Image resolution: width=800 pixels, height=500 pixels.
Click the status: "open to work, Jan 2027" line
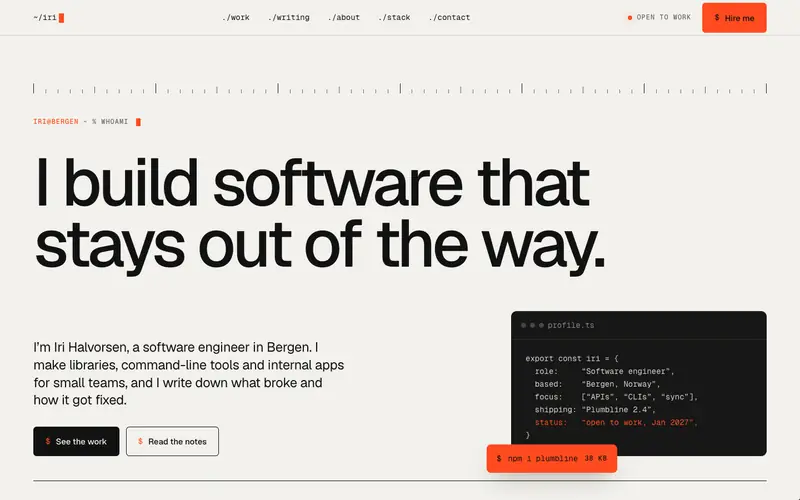[616, 422]
